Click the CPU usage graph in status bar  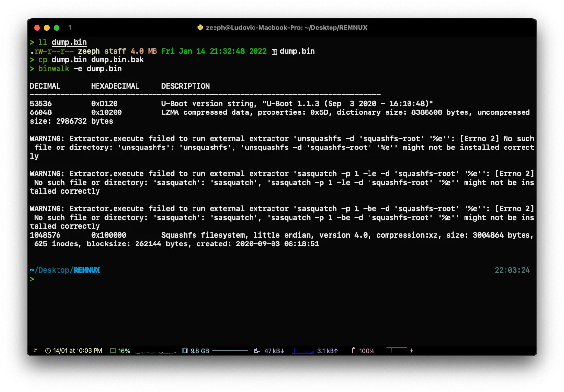pos(155,351)
